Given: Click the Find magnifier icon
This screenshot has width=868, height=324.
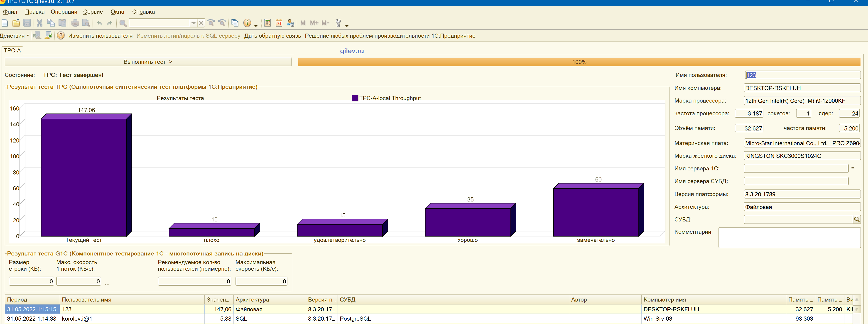Looking at the screenshot, I should [123, 23].
